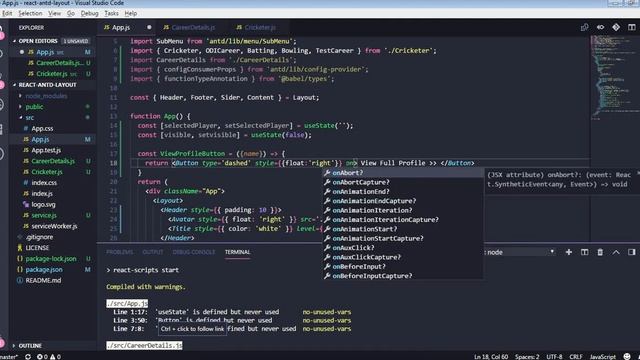Switch to the OUTPUT panel tab

pyautogui.click(x=153, y=252)
